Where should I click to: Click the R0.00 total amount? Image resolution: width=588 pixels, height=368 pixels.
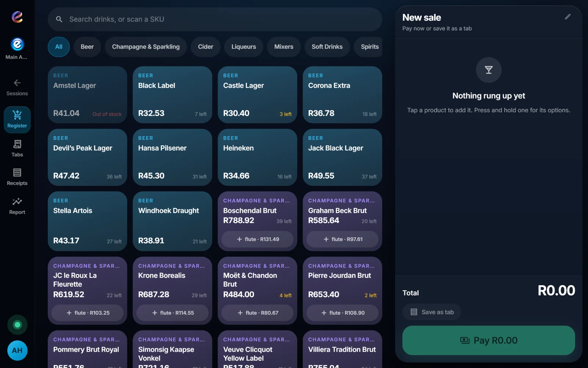coord(556,291)
